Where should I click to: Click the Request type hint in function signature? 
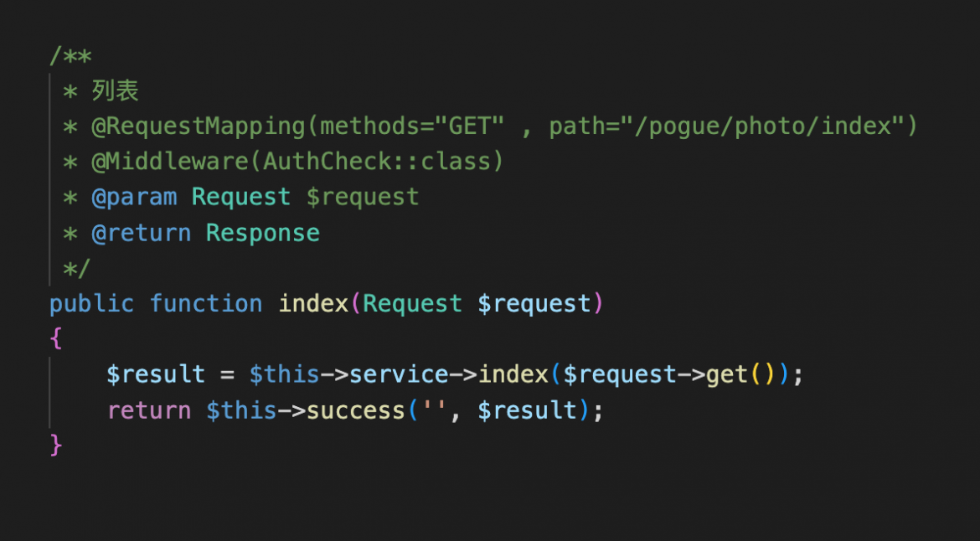[x=412, y=303]
